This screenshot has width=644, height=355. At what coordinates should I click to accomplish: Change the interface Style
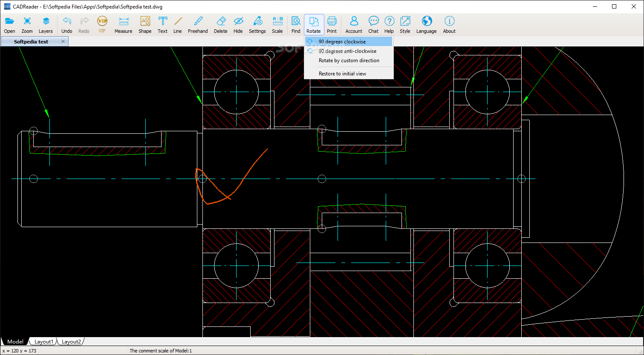click(x=405, y=25)
